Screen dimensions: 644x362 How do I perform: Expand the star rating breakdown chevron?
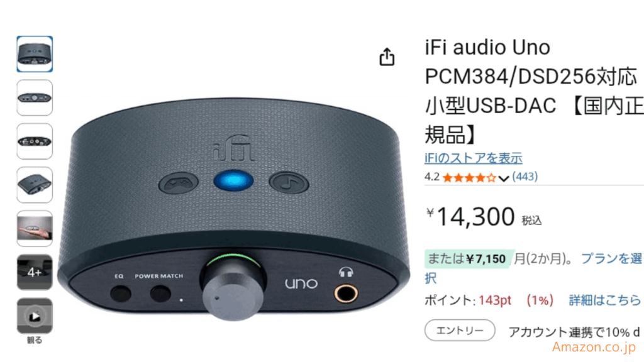(x=504, y=178)
